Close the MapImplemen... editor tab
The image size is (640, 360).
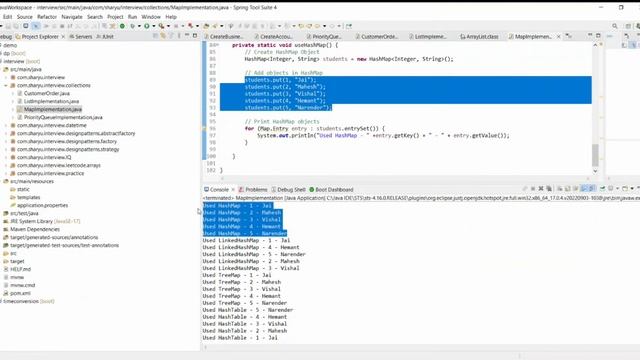(x=559, y=36)
